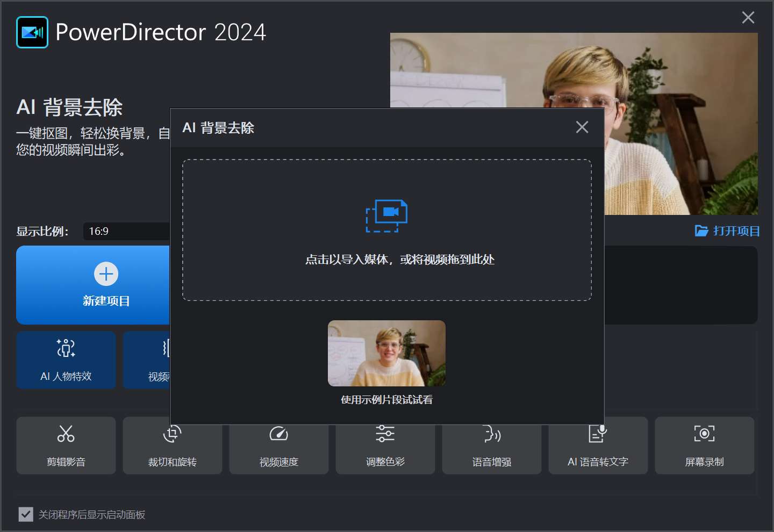Start 屏幕录制 screen recording
774x532 pixels.
pyautogui.click(x=704, y=445)
